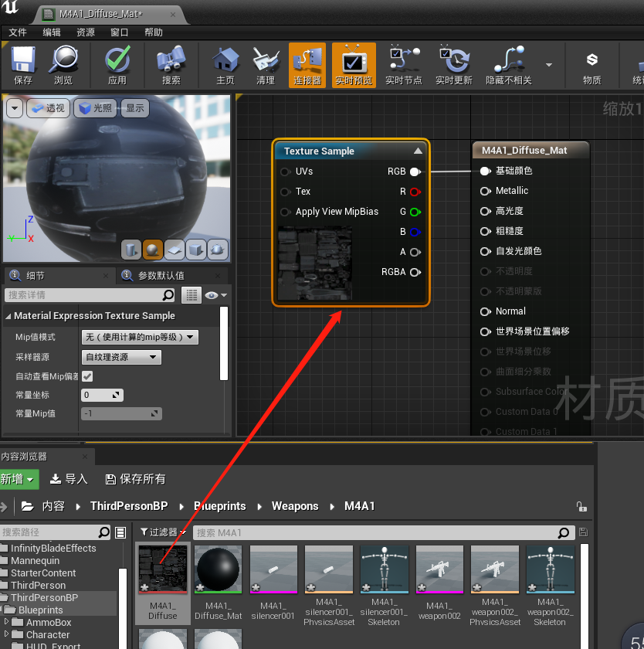Viewport: 644px width, 649px height.
Task: Click the Metallic input pin
Action: click(485, 192)
